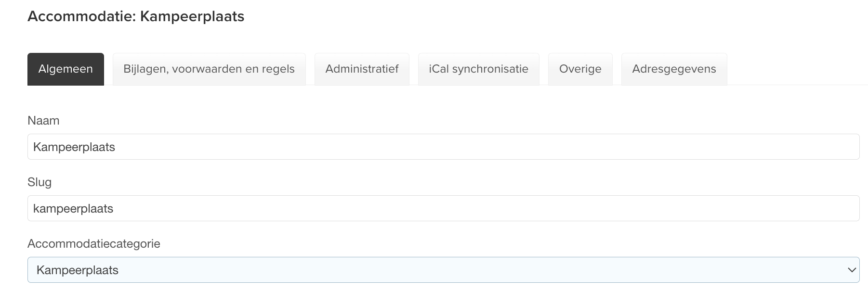Image resolution: width=868 pixels, height=303 pixels.
Task: Open the Algemeen tab
Action: click(x=66, y=69)
